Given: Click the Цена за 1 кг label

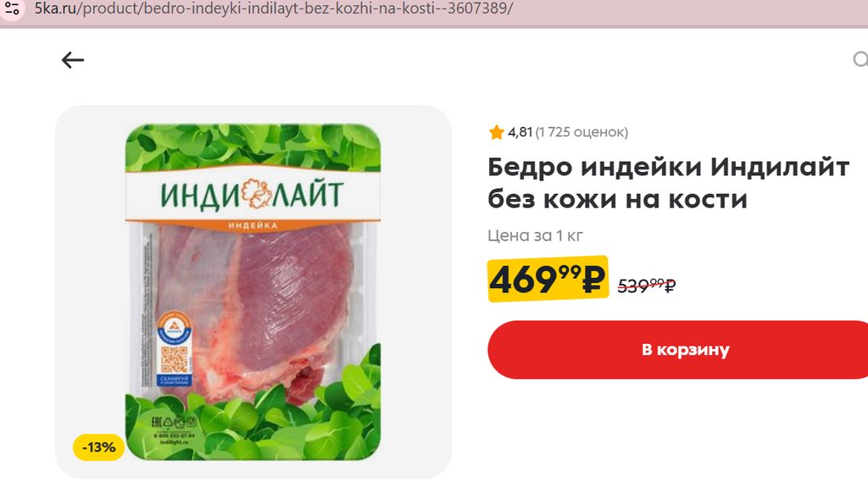Looking at the screenshot, I should point(535,236).
